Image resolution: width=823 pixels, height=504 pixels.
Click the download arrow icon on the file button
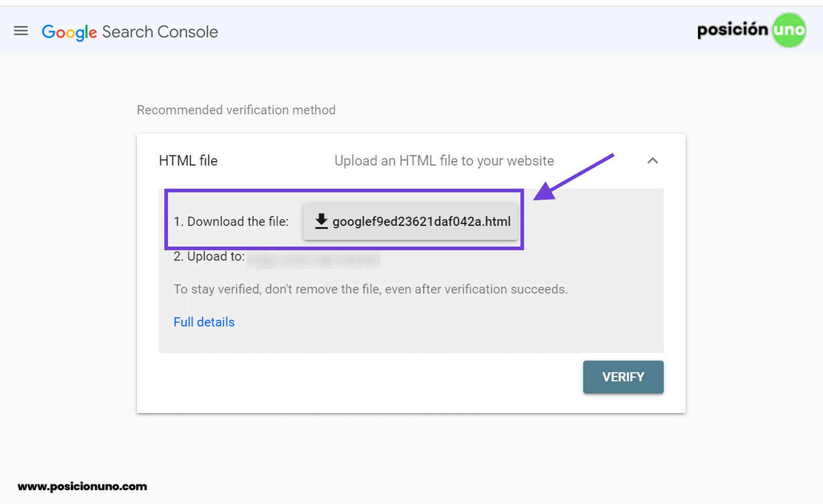pyautogui.click(x=321, y=221)
